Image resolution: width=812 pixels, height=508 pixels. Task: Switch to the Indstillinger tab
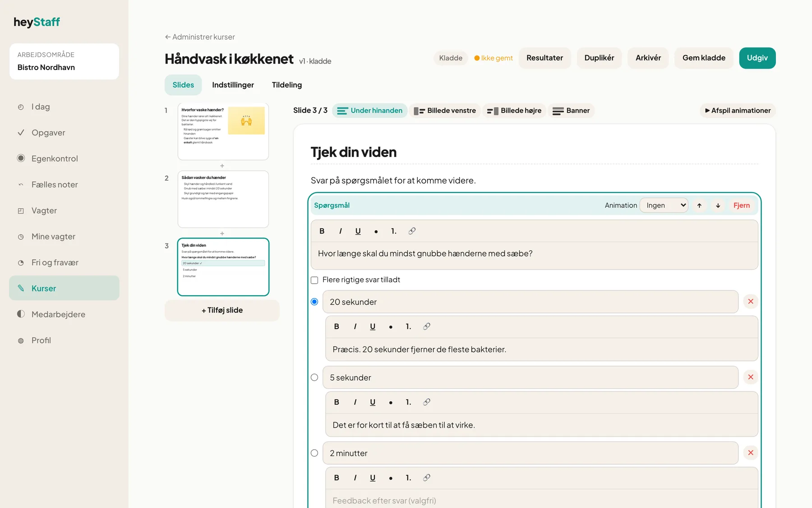233,85
